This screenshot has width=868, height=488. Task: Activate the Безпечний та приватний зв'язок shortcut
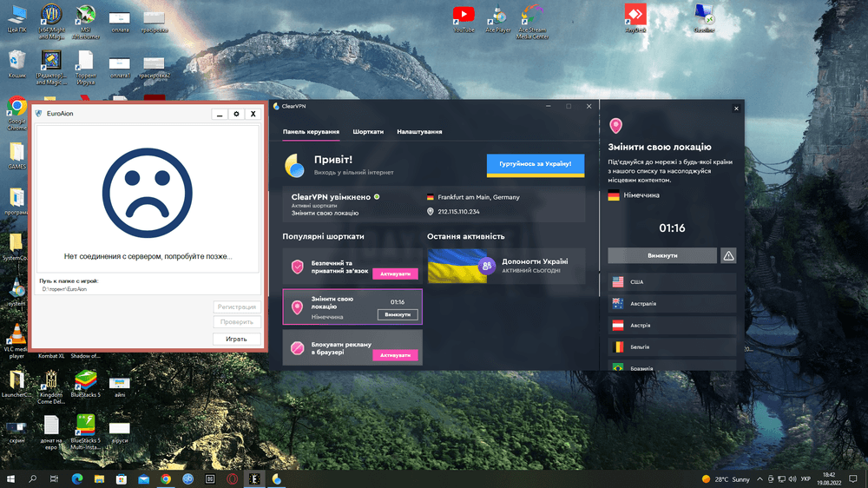[395, 274]
